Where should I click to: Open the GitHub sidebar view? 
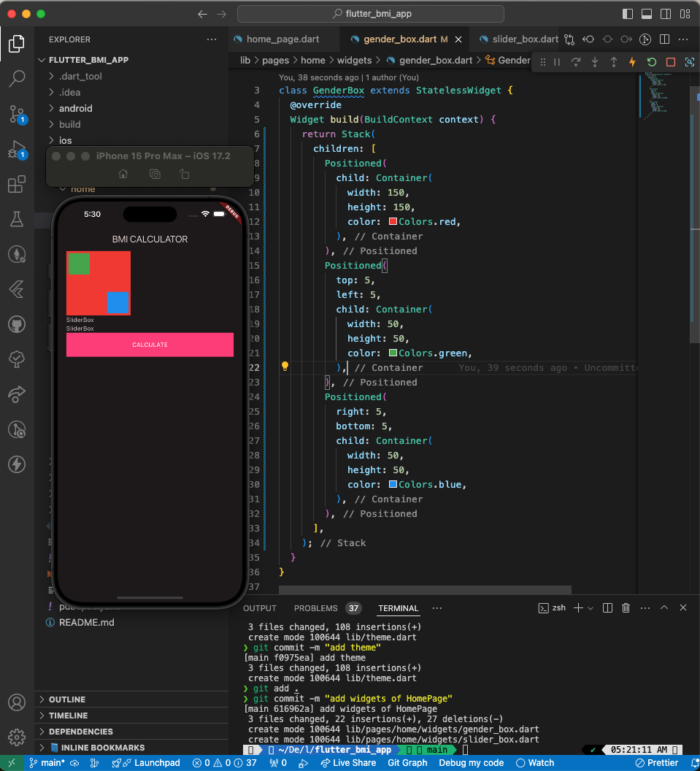[17, 324]
